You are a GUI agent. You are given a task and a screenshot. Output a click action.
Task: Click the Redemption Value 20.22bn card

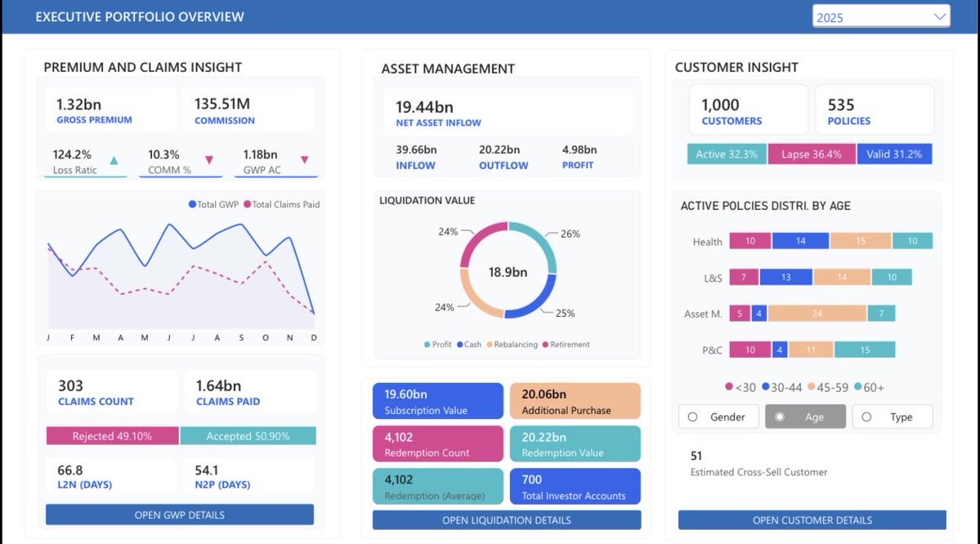(x=575, y=444)
